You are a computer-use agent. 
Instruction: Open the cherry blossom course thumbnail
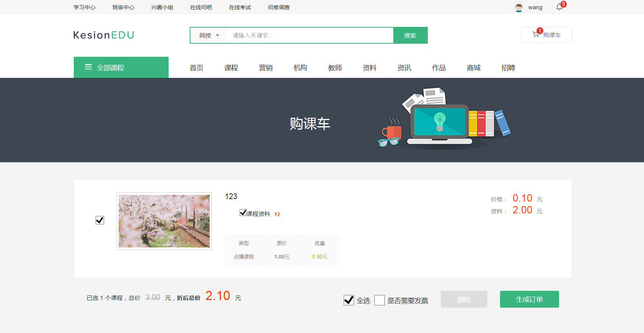164,221
